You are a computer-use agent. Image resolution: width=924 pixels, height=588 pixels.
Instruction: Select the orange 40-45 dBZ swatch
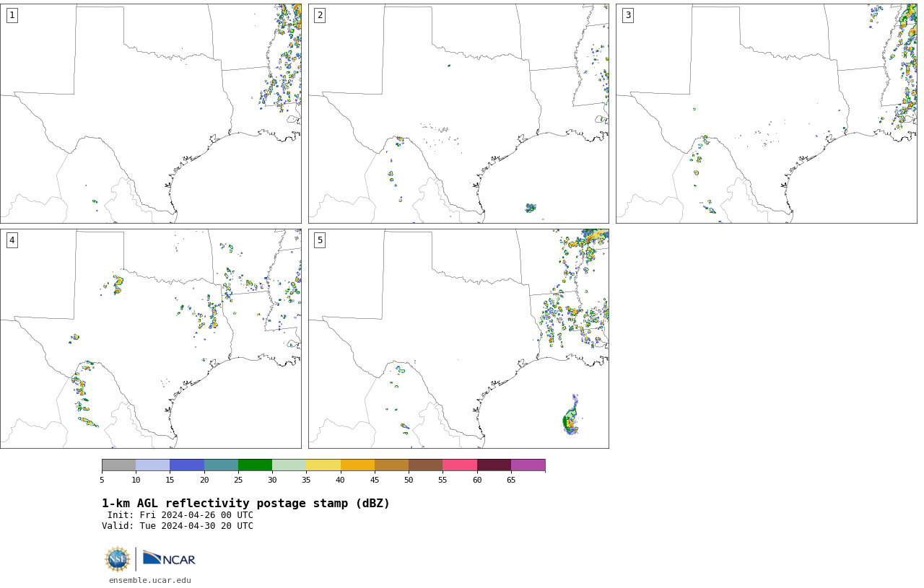coord(357,465)
